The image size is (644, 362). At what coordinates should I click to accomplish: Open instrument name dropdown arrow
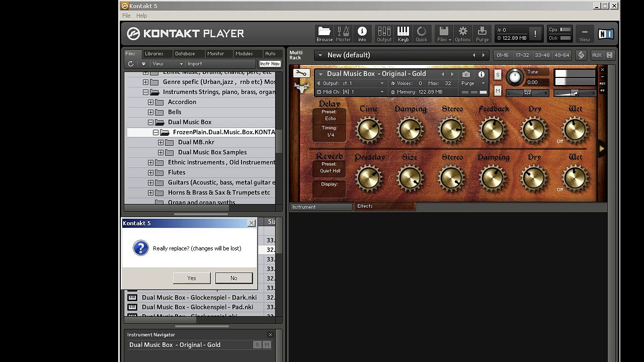[320, 74]
